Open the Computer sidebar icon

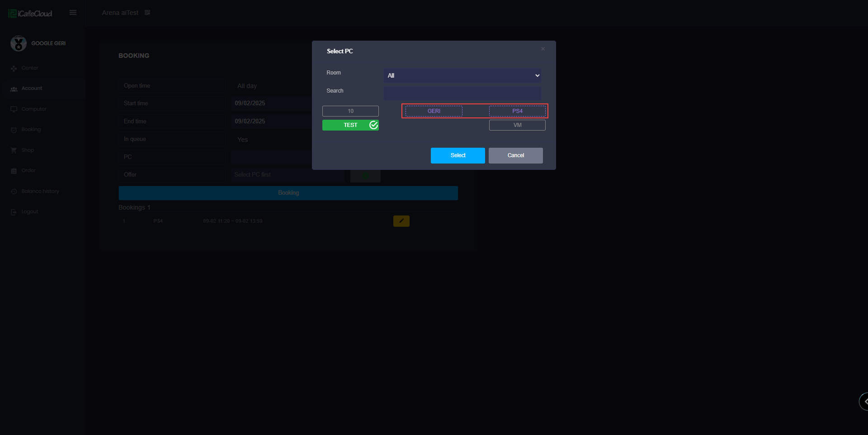click(14, 109)
